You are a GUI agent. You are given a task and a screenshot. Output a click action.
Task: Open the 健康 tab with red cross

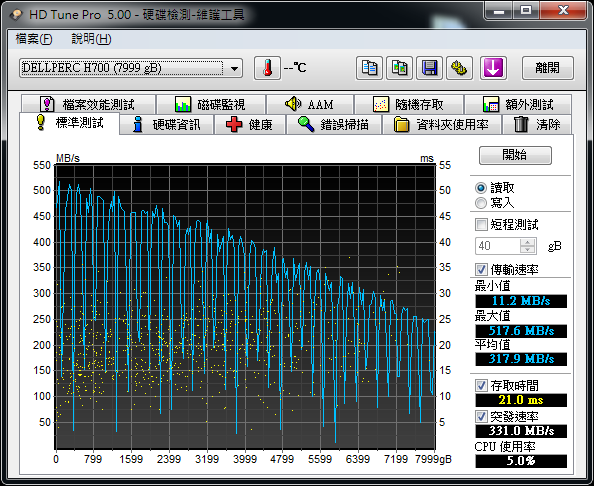click(250, 125)
